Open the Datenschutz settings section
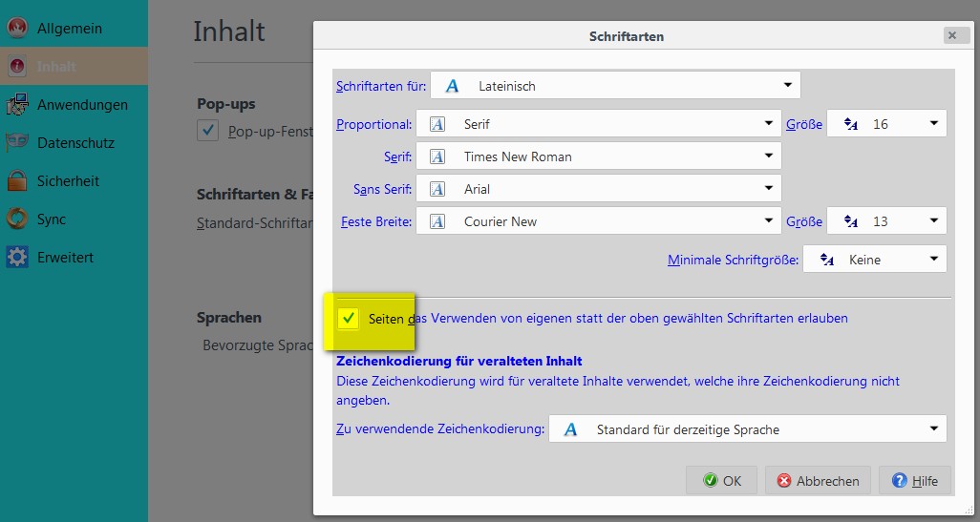 tap(74, 142)
